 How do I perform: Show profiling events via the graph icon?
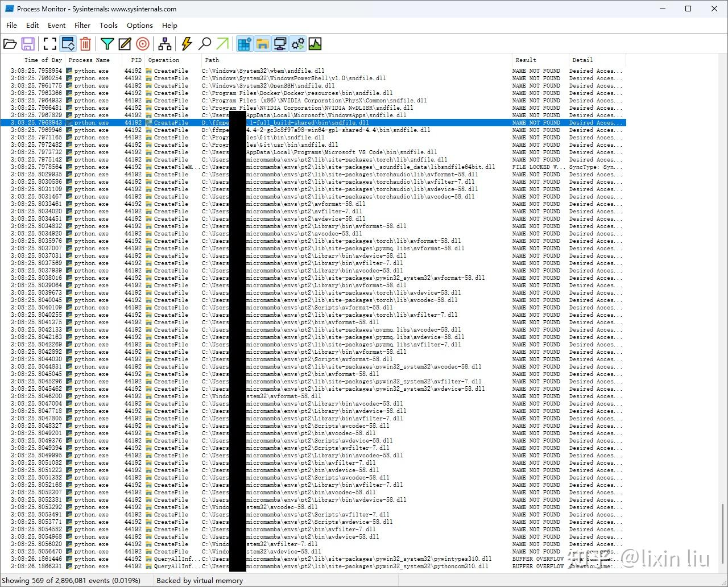tap(315, 43)
